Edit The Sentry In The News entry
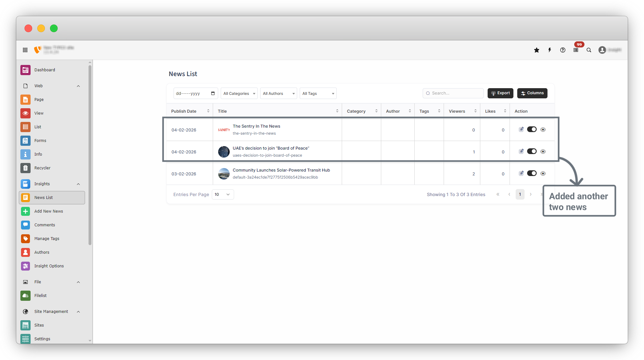The width and height of the screenshot is (644, 360). click(x=521, y=129)
